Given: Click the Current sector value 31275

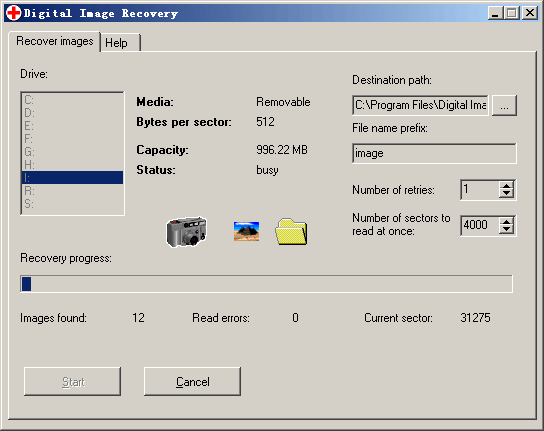Looking at the screenshot, I should click(475, 318).
